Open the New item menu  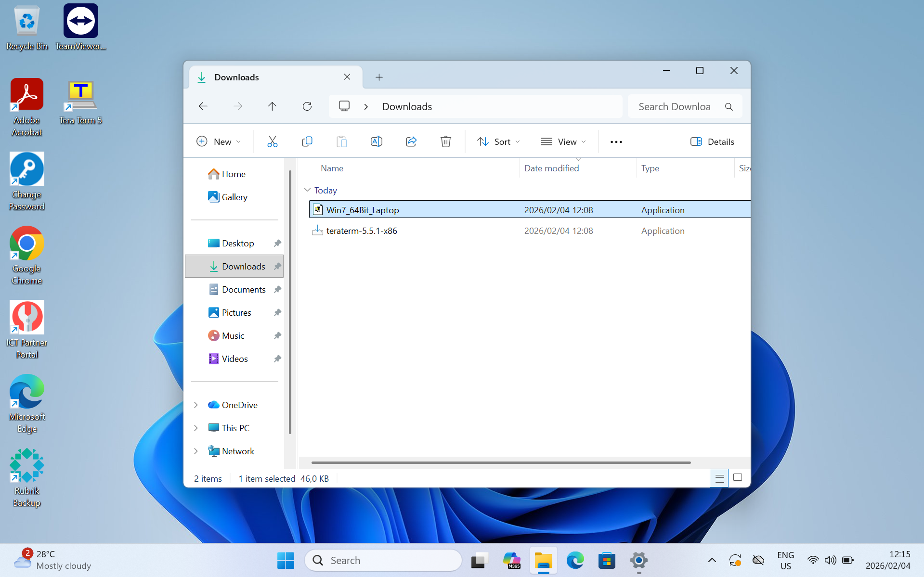click(219, 141)
